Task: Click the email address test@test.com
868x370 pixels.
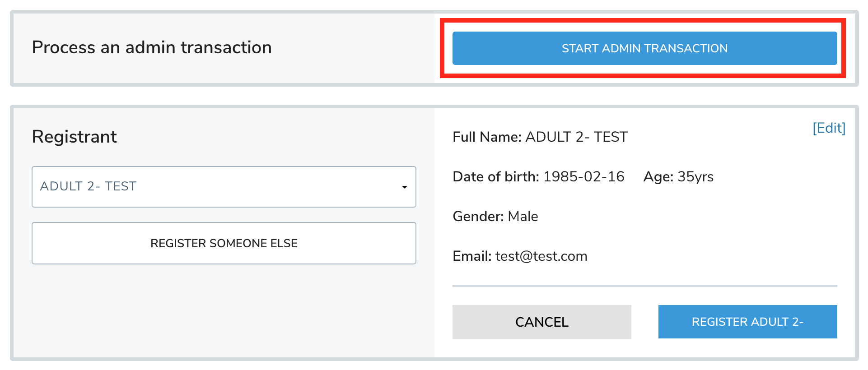Action: coord(541,256)
